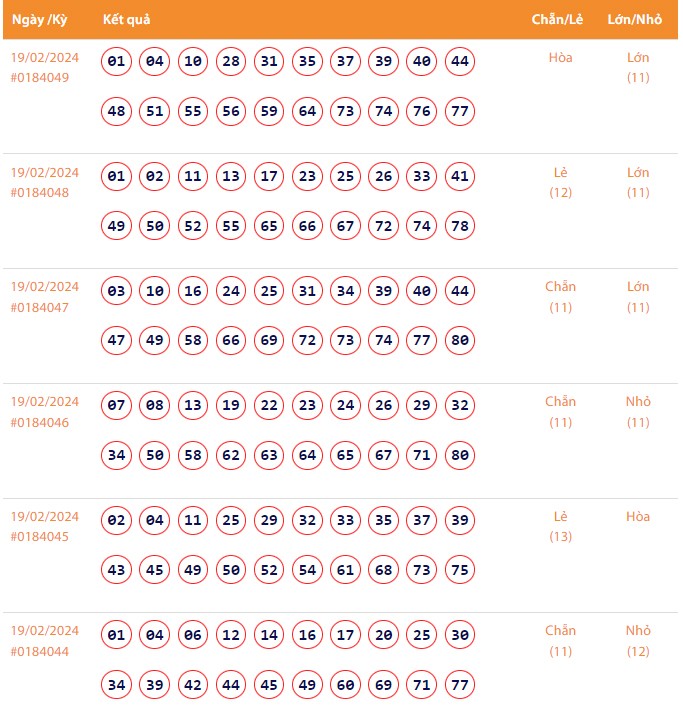Click number ball 60 in draw #0184044

346,685
